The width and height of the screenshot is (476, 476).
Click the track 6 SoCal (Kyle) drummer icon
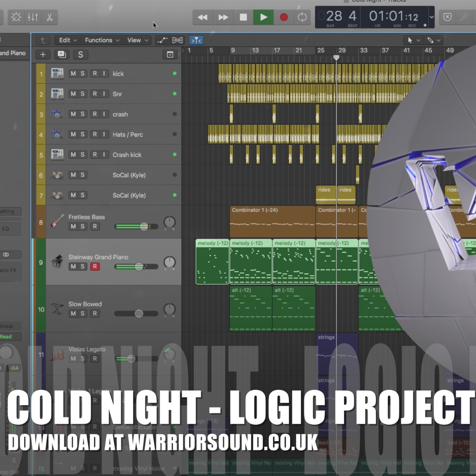pyautogui.click(x=57, y=175)
